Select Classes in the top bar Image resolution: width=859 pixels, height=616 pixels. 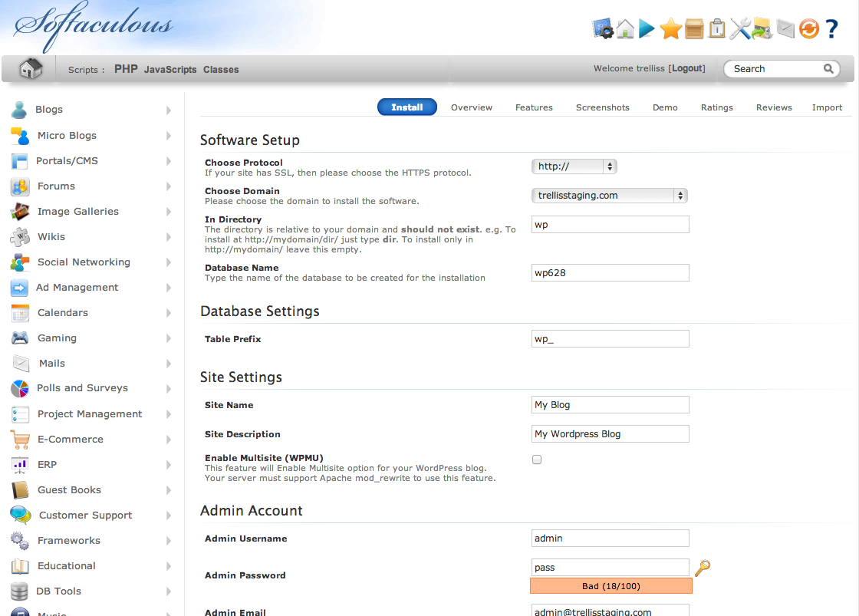pyautogui.click(x=221, y=70)
